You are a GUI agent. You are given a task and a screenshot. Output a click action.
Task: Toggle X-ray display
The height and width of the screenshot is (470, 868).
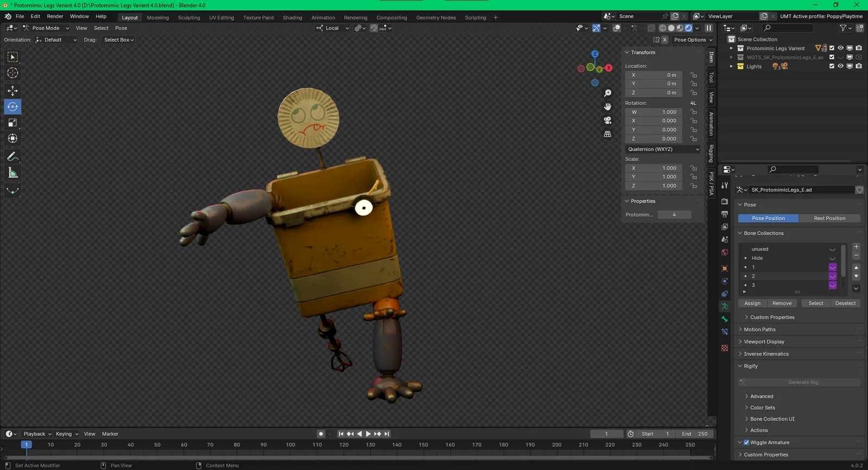[x=651, y=28]
